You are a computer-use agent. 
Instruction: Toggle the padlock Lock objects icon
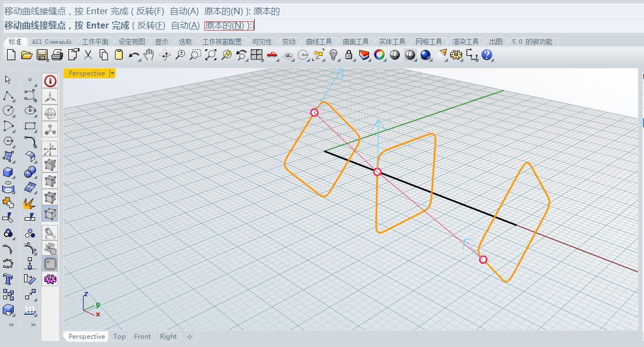(x=349, y=55)
